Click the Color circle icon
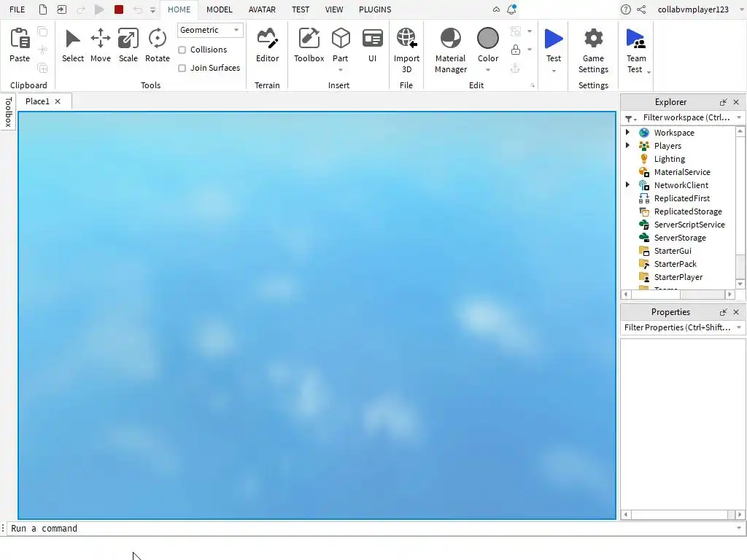This screenshot has height=560, width=747. 488,38
